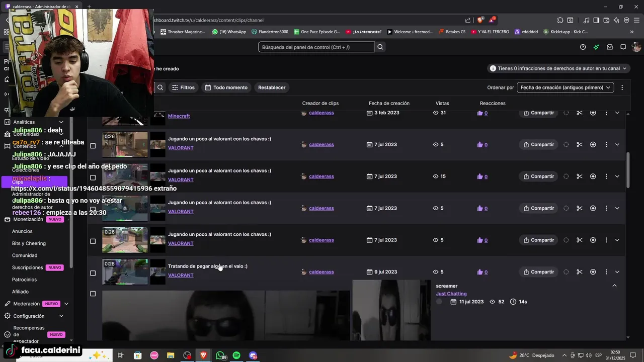This screenshot has height=362, width=644.
Task: Click the Brave Shields lion icon
Action: (480, 20)
